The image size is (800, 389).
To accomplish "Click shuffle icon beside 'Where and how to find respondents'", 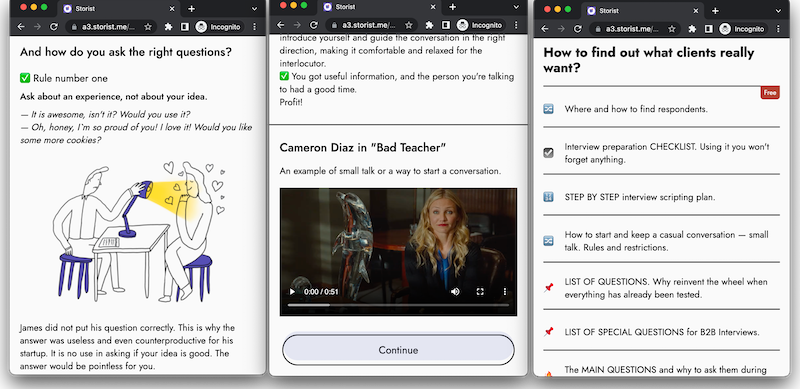I will click(x=548, y=109).
